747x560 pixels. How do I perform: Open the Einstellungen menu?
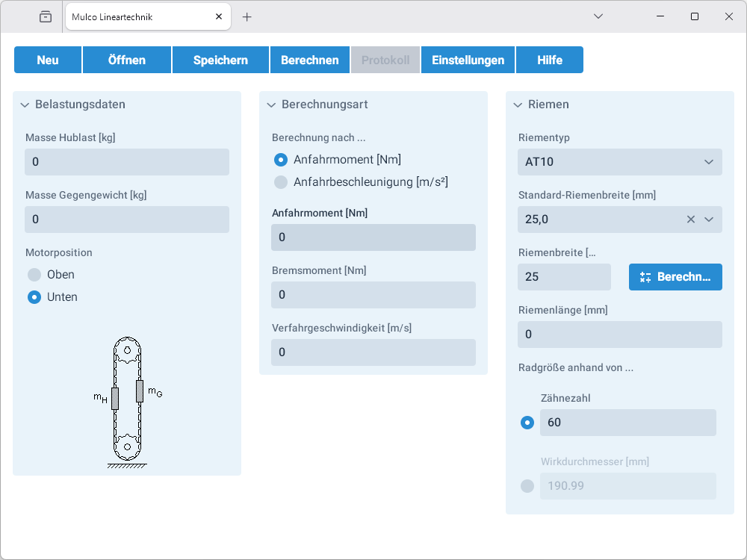click(x=468, y=60)
